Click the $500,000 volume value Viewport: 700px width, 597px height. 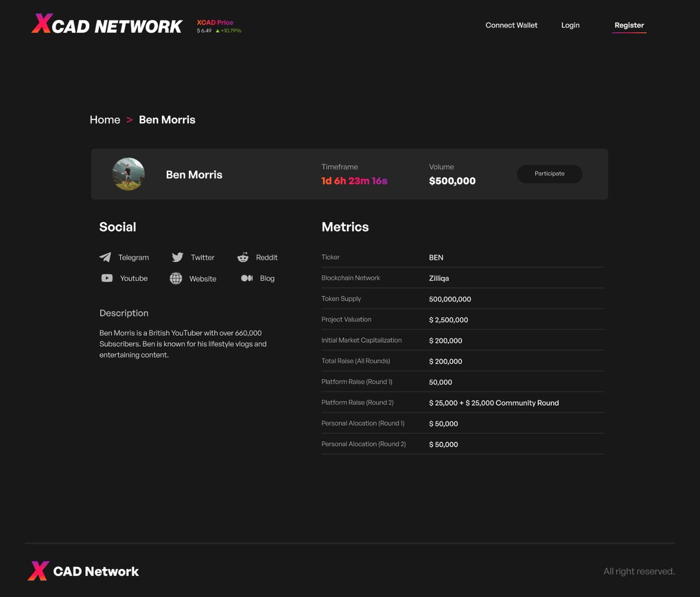[452, 181]
